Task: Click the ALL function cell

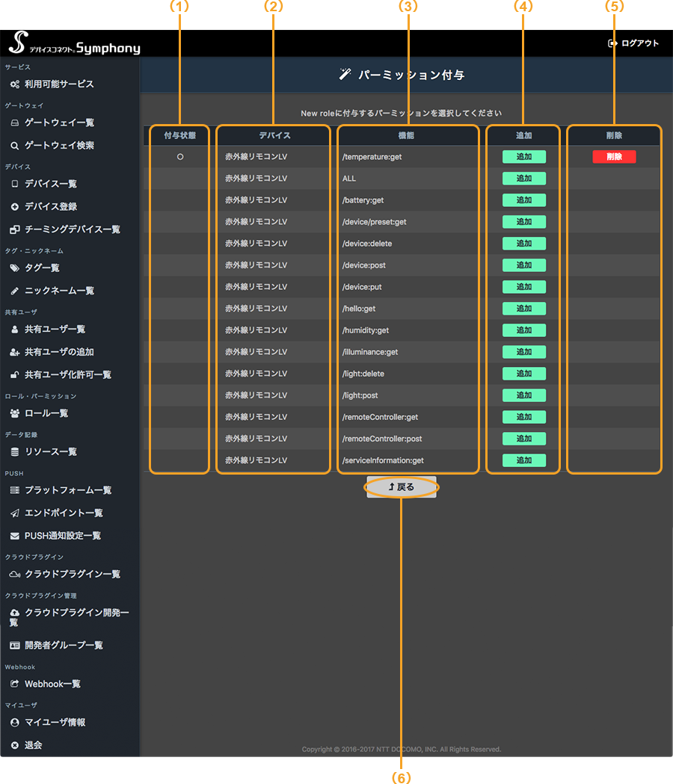Action: pos(348,179)
